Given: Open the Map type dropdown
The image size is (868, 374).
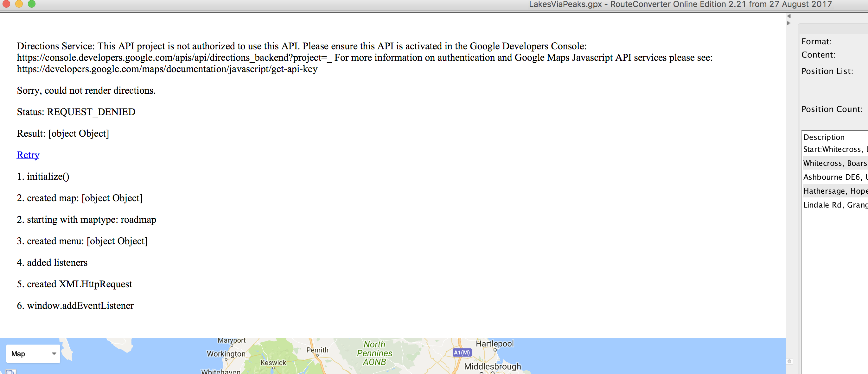Looking at the screenshot, I should click(x=33, y=353).
